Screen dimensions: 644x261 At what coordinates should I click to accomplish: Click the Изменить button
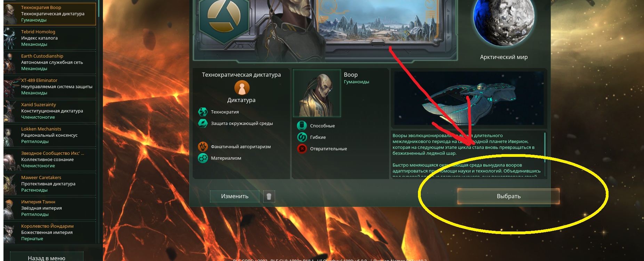[x=235, y=196]
